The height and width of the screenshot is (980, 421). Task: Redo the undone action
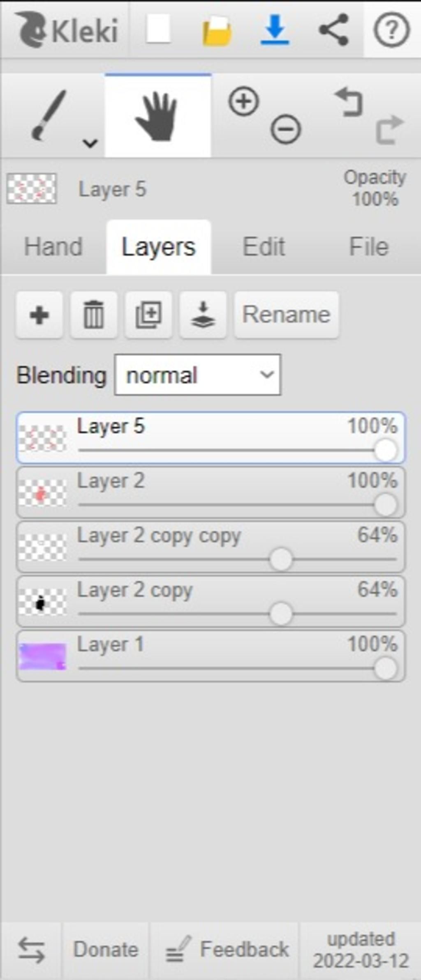pyautogui.click(x=389, y=129)
